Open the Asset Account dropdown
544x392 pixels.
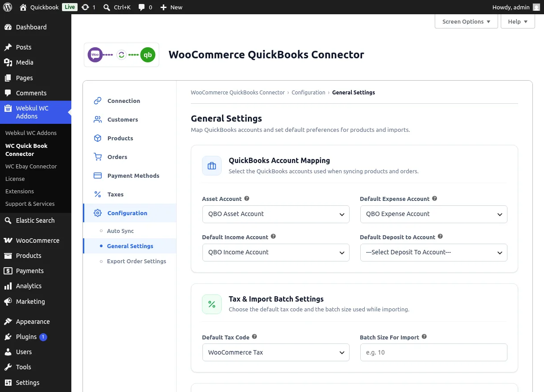click(276, 214)
